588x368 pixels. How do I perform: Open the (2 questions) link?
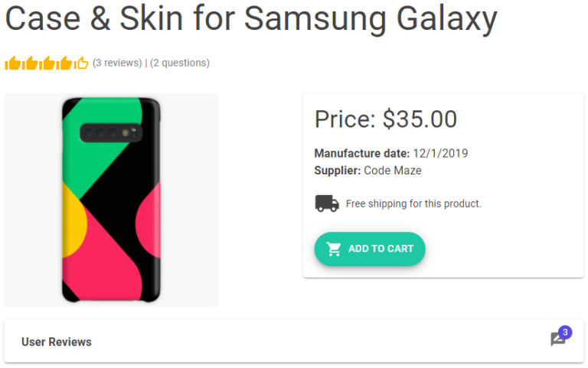point(179,63)
